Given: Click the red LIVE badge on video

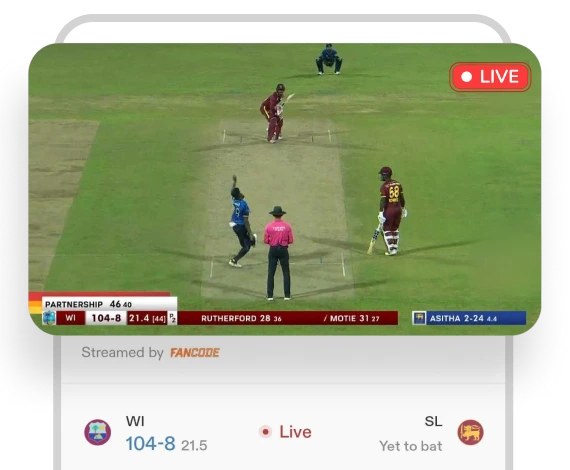Looking at the screenshot, I should (x=490, y=77).
